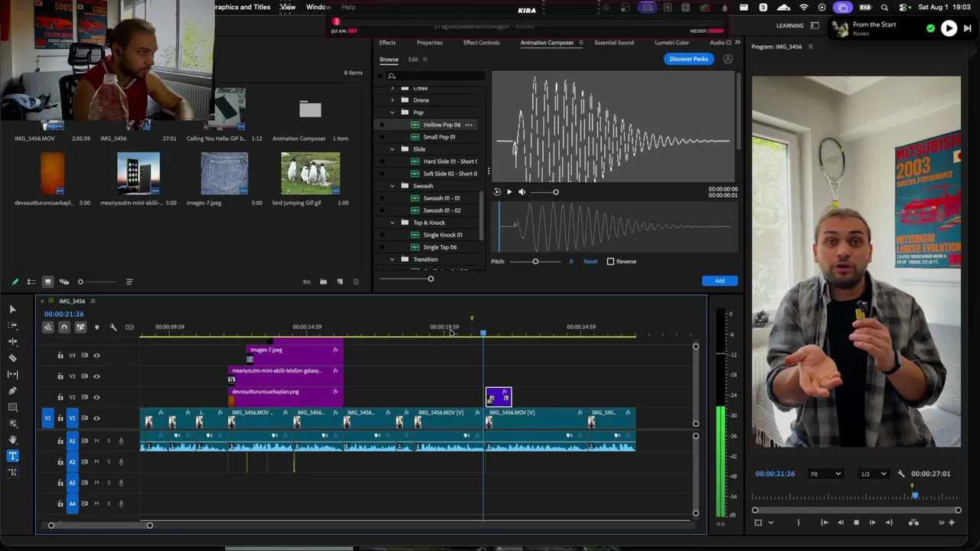Viewport: 980px width, 551px height.
Task: Choose the Rectangle shape tool
Action: click(x=12, y=407)
